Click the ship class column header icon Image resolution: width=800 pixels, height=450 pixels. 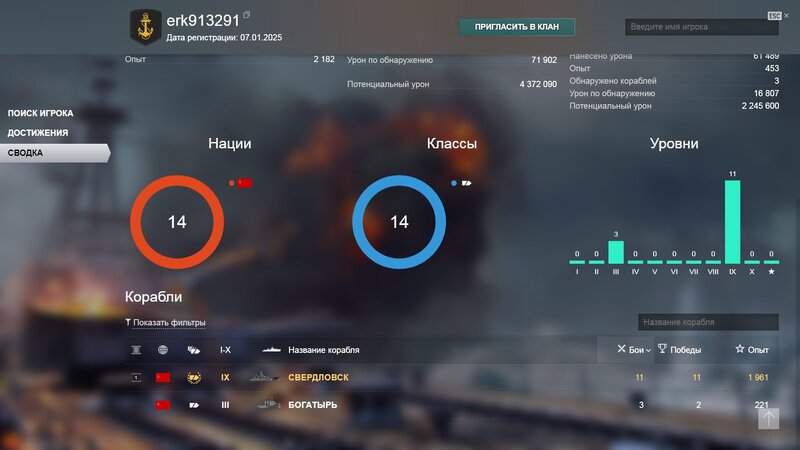click(193, 350)
